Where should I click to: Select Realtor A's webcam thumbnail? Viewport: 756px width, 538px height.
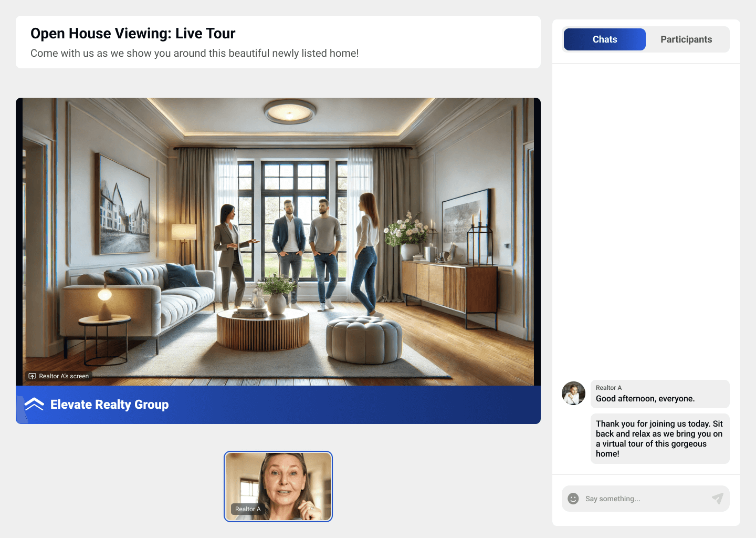coord(278,487)
